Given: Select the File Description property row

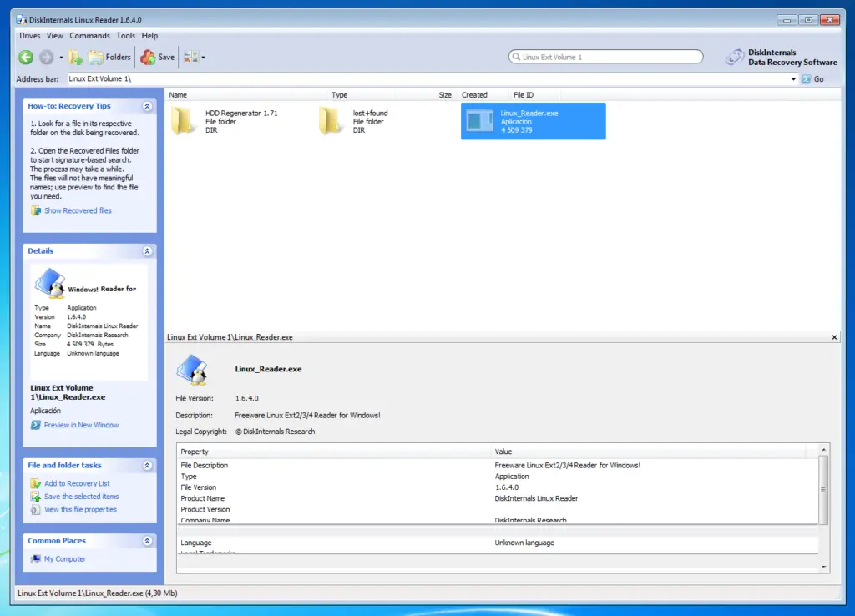Looking at the screenshot, I should point(498,466).
